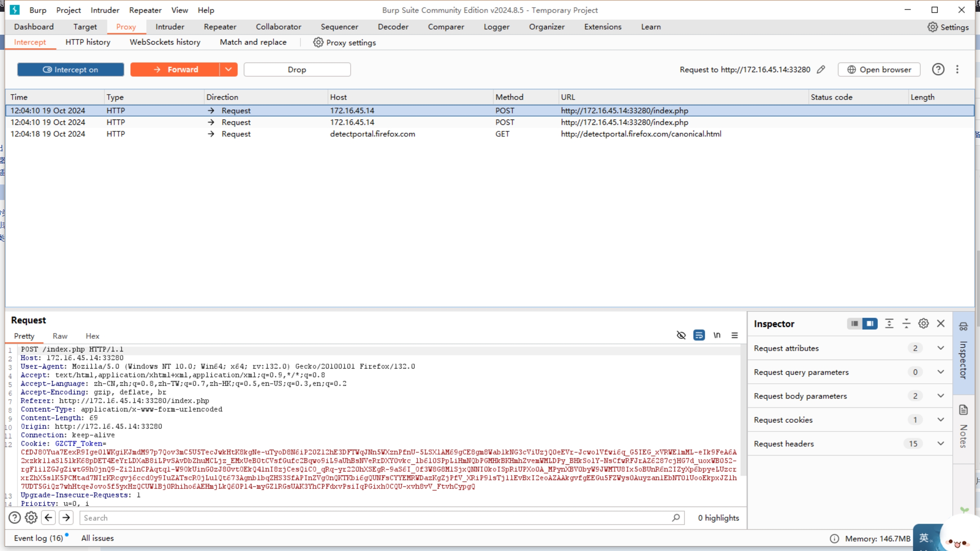980x551 pixels.
Task: Open the Project menu
Action: pyautogui.click(x=68, y=10)
